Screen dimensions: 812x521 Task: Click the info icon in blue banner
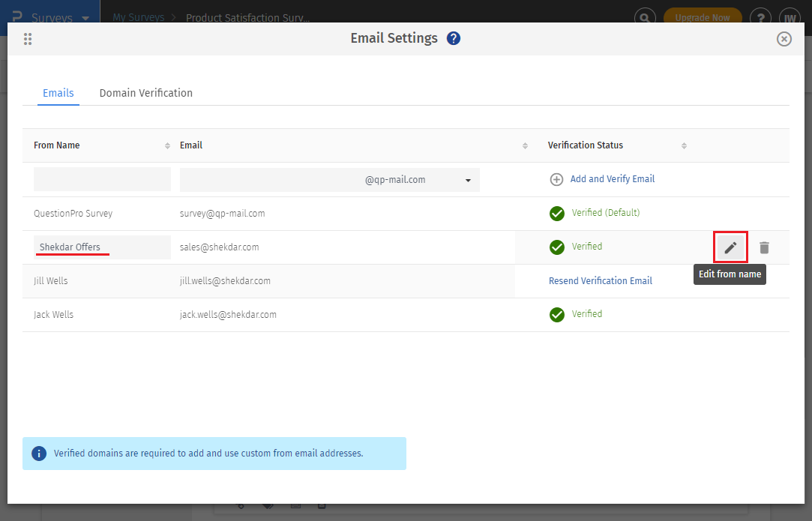point(39,454)
